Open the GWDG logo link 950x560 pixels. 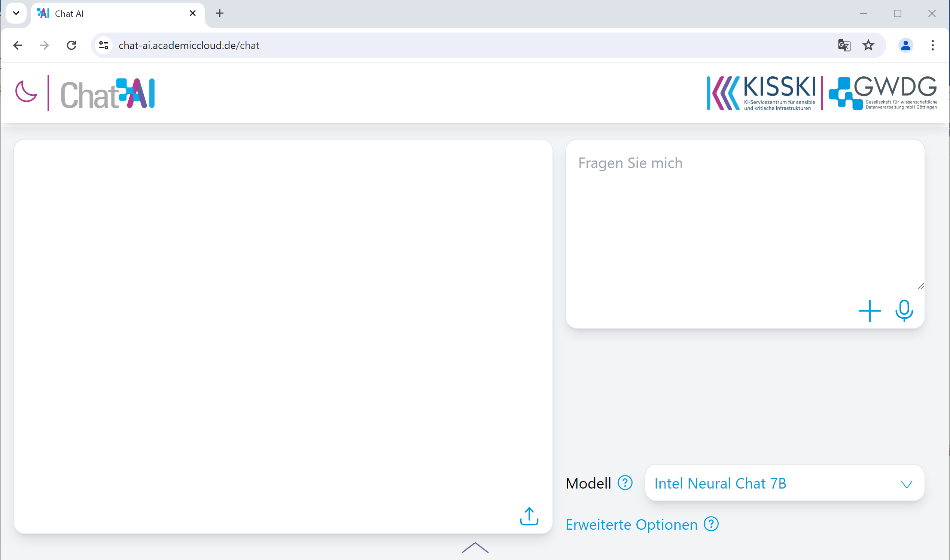coord(882,93)
